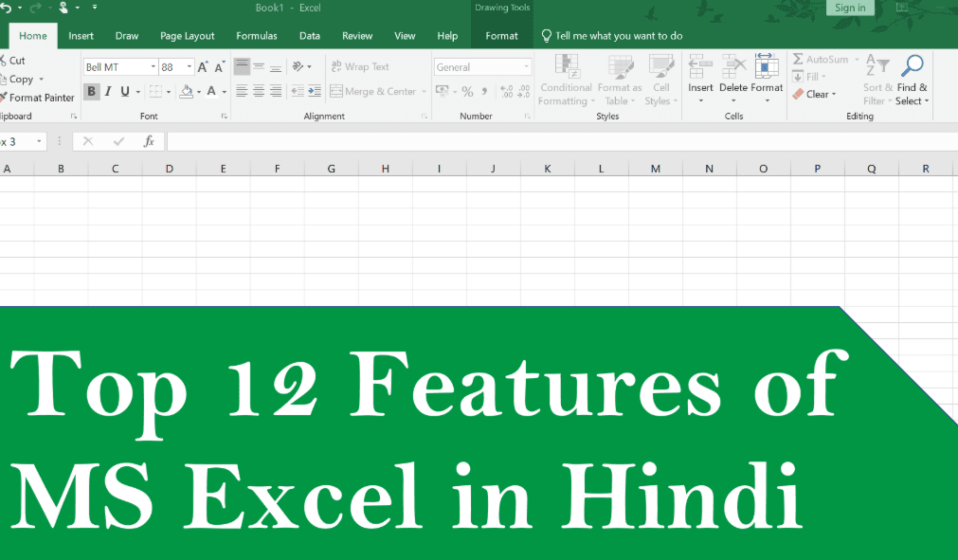The height and width of the screenshot is (560, 958).
Task: Click the Center horizontal alignment icon
Action: (x=259, y=92)
